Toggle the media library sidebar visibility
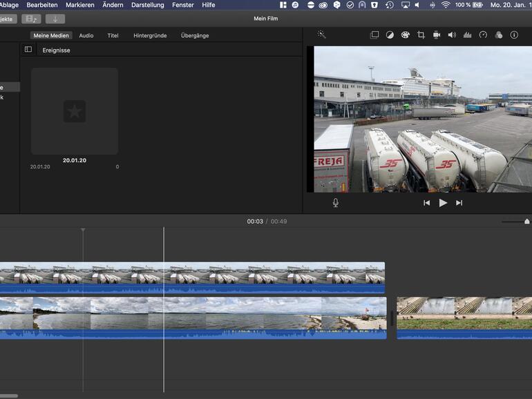 pos(28,50)
